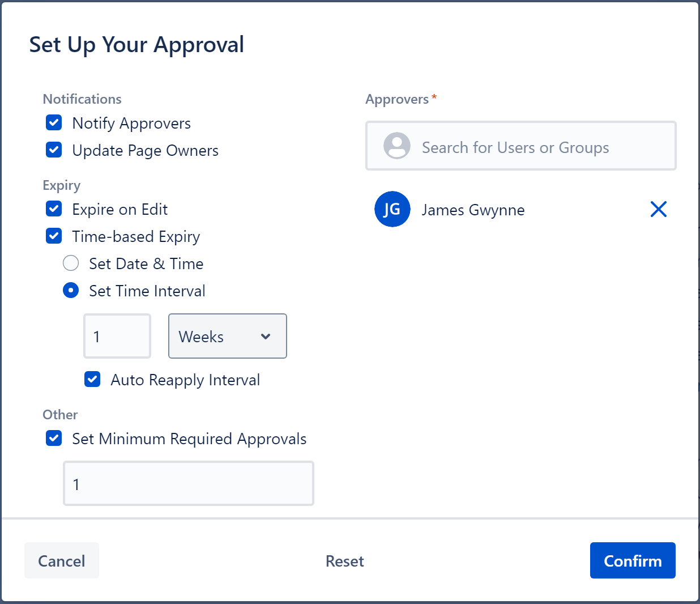Click the Cancel button

pos(62,560)
